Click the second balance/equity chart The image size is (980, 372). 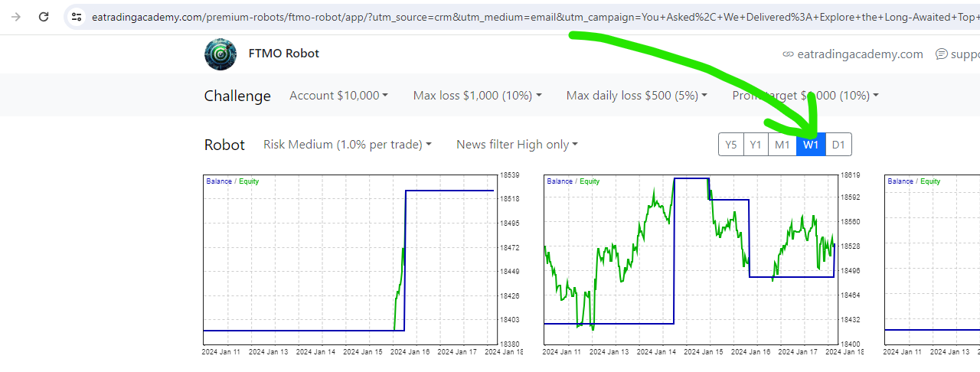pyautogui.click(x=690, y=259)
